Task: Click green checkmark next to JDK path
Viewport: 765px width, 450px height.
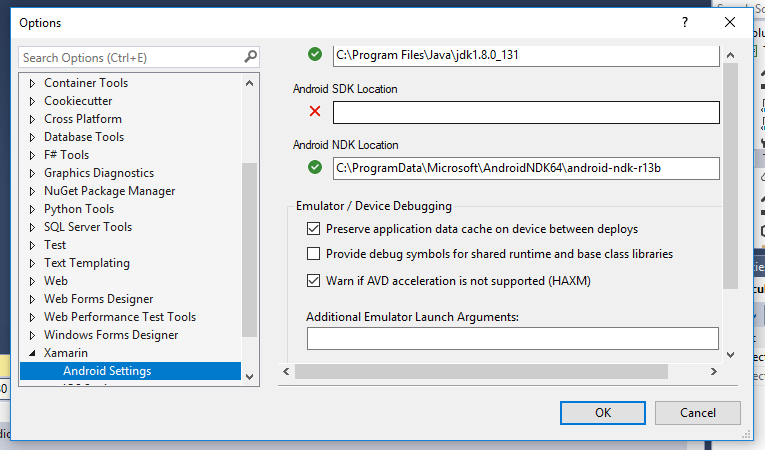Action: coord(315,54)
